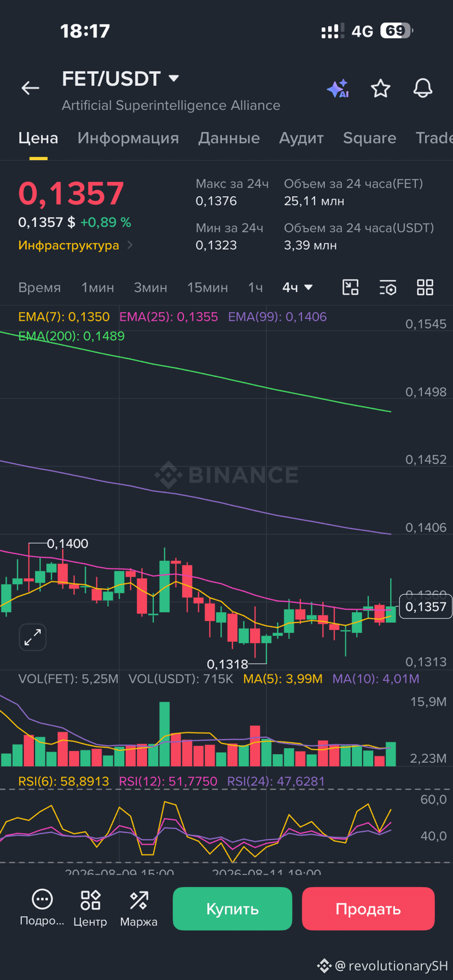The image size is (453, 980).
Task: Select the EMA(200) indicator label
Action: click(72, 336)
